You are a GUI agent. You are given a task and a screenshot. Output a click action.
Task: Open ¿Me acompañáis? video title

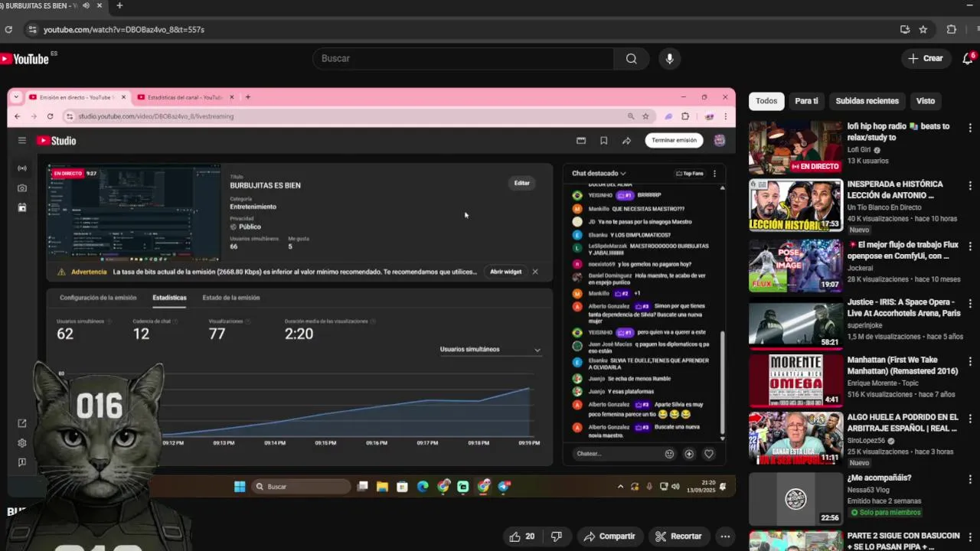879,478
